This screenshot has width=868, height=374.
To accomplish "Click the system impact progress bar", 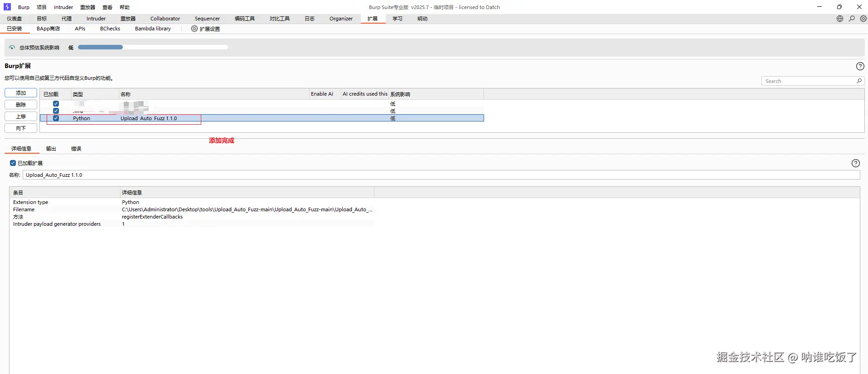I will click(x=153, y=47).
